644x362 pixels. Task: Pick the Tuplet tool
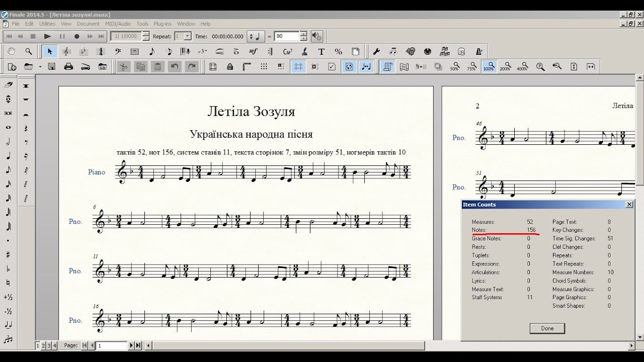(x=202, y=51)
